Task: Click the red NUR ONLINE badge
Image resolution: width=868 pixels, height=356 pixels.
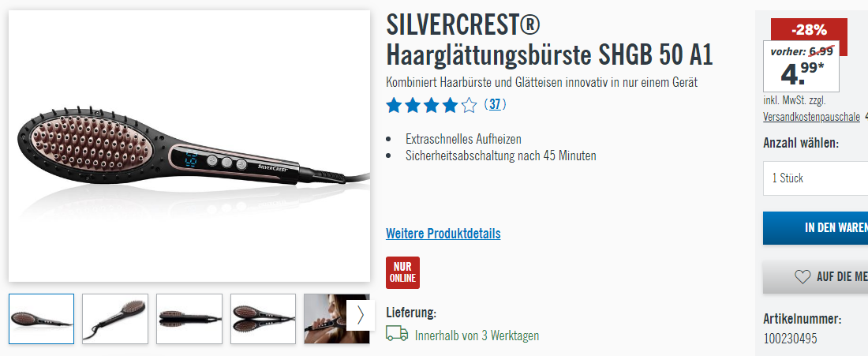Action: [402, 272]
